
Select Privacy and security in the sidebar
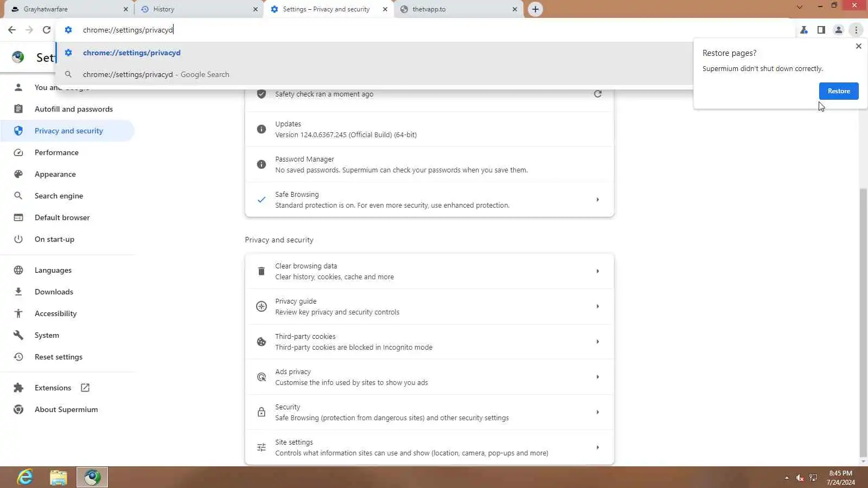click(67, 131)
